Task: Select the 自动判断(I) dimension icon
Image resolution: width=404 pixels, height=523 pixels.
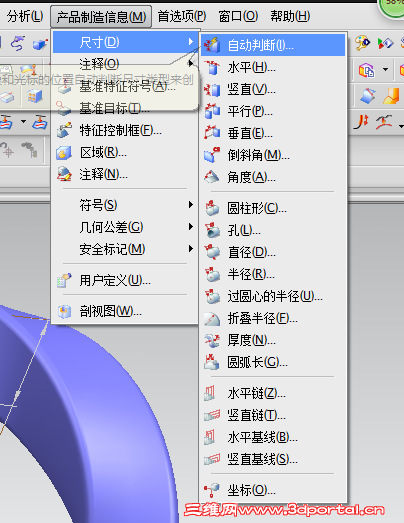Action: (x=212, y=45)
